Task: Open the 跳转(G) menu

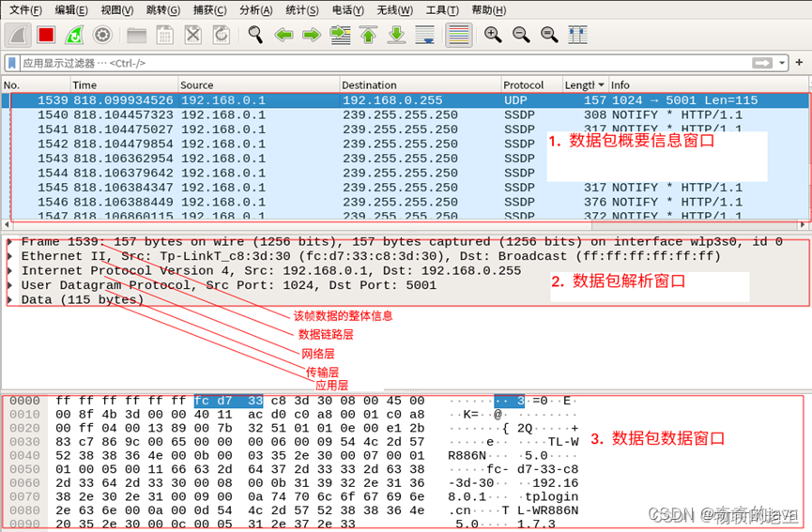Action: click(x=163, y=9)
